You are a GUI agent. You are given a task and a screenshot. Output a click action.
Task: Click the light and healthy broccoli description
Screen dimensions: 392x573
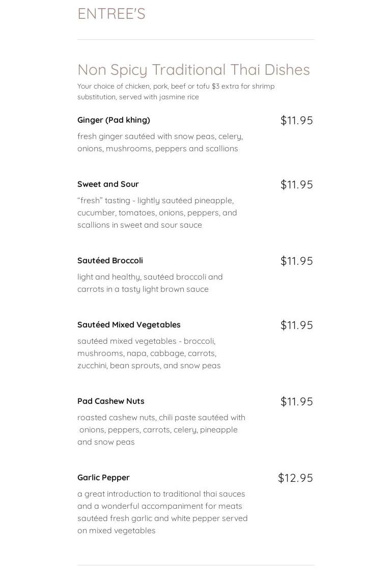(150, 283)
